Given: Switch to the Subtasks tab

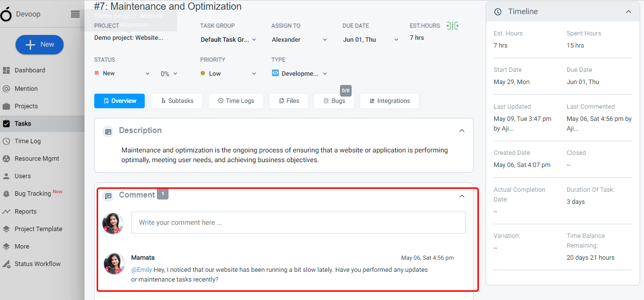Looking at the screenshot, I should (177, 101).
